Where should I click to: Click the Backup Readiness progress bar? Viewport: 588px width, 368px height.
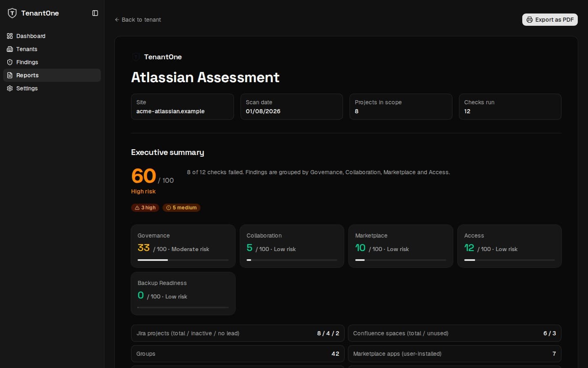coord(183,307)
